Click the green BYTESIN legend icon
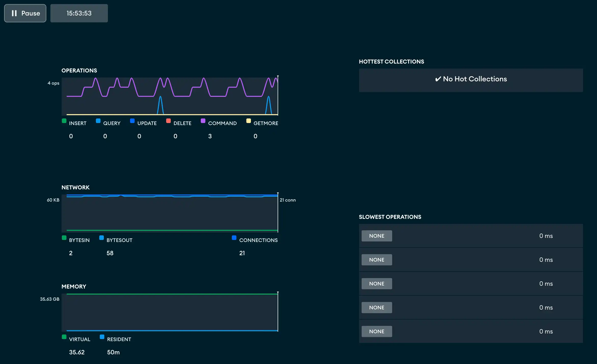 click(x=64, y=237)
